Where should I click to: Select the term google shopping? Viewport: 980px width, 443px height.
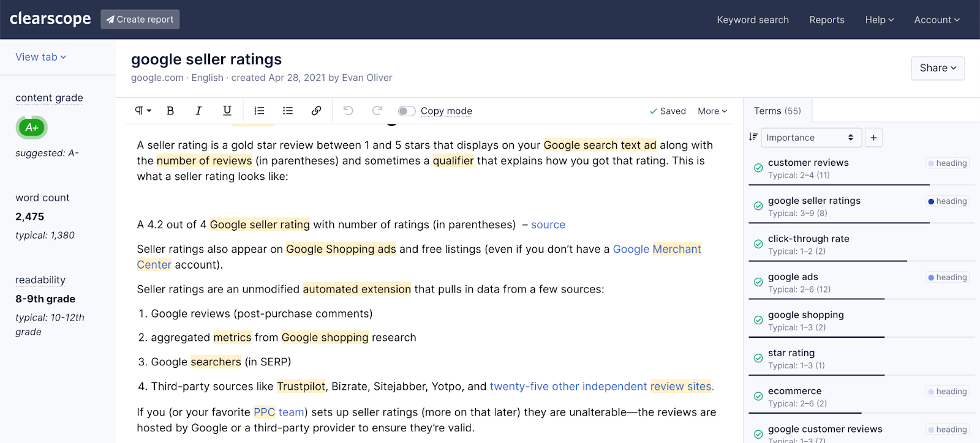806,315
